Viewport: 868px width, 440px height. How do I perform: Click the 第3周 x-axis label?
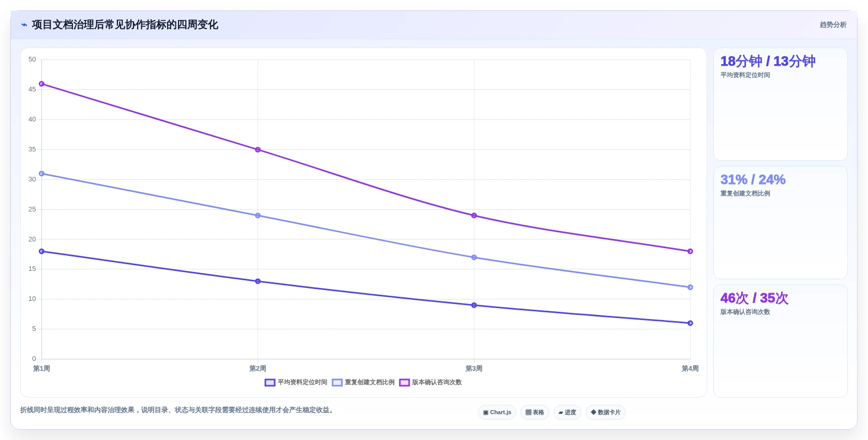tap(474, 369)
